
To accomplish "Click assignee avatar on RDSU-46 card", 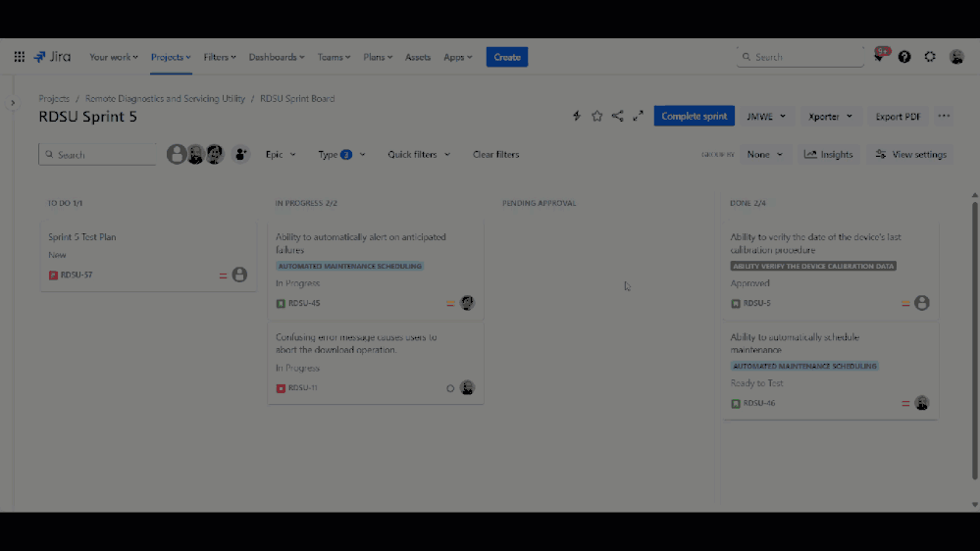I will click(x=922, y=403).
